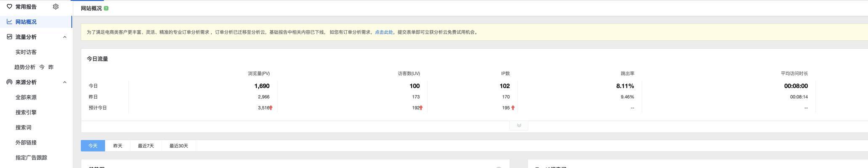Click red up arrow next to 3,516
The height and width of the screenshot is (168, 868).
coord(271,108)
